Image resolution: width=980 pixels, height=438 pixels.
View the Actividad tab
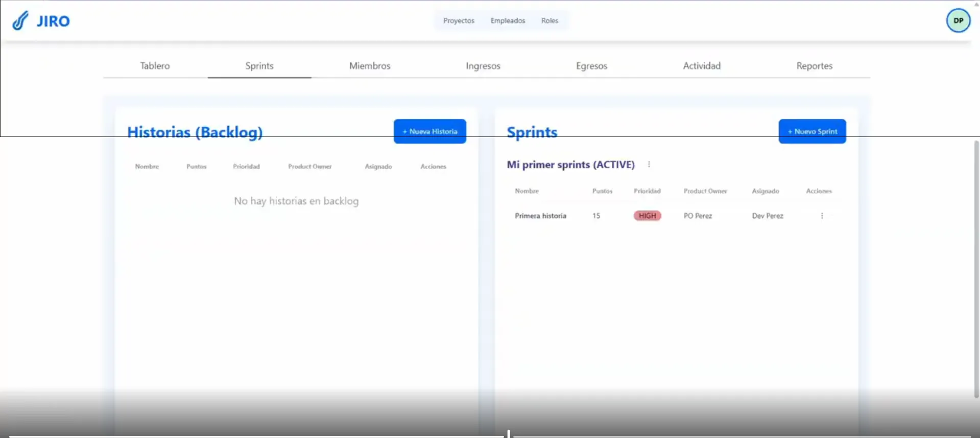coord(702,65)
